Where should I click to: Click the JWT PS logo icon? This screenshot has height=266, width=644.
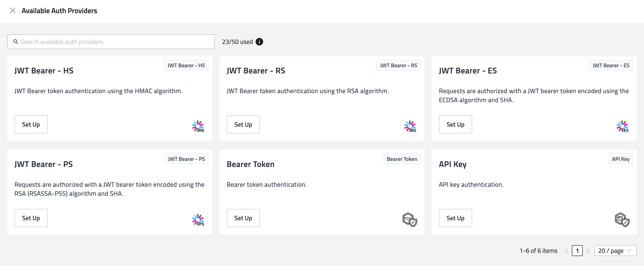coord(198,220)
